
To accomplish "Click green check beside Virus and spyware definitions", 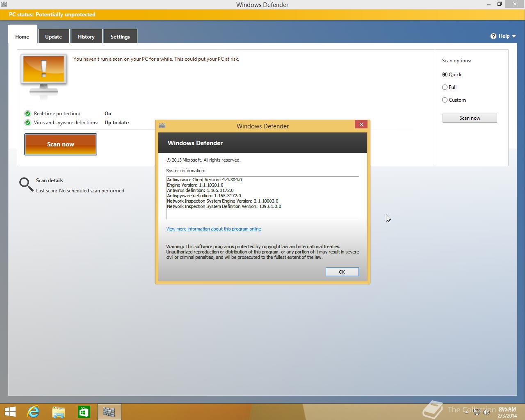I will point(27,123).
